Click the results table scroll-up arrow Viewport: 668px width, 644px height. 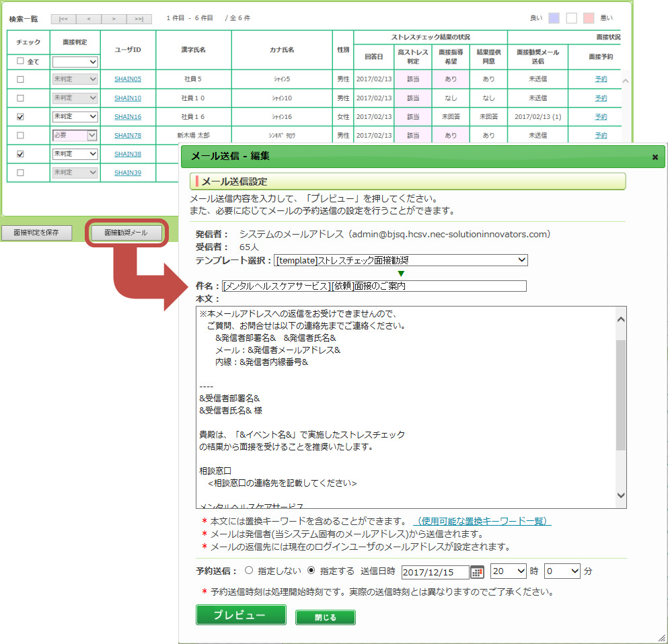(626, 81)
